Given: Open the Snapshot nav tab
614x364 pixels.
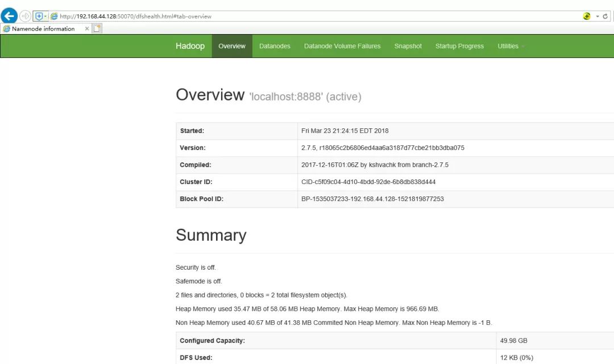Looking at the screenshot, I should pos(408,46).
